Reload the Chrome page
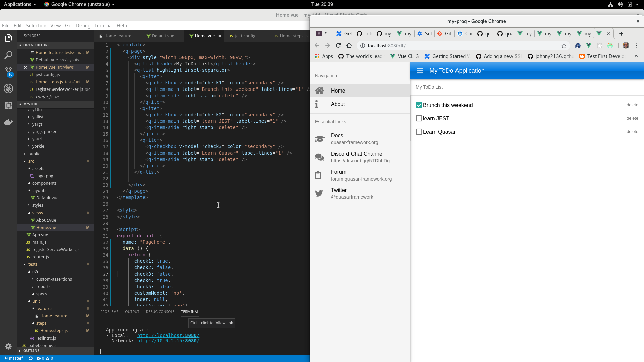The width and height of the screenshot is (644, 362). pos(338,46)
